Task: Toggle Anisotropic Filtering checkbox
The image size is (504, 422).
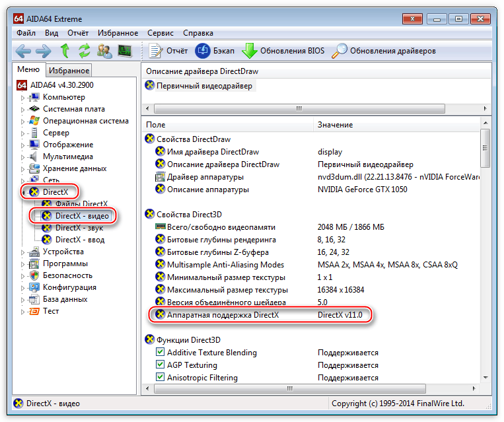Action: pos(160,376)
